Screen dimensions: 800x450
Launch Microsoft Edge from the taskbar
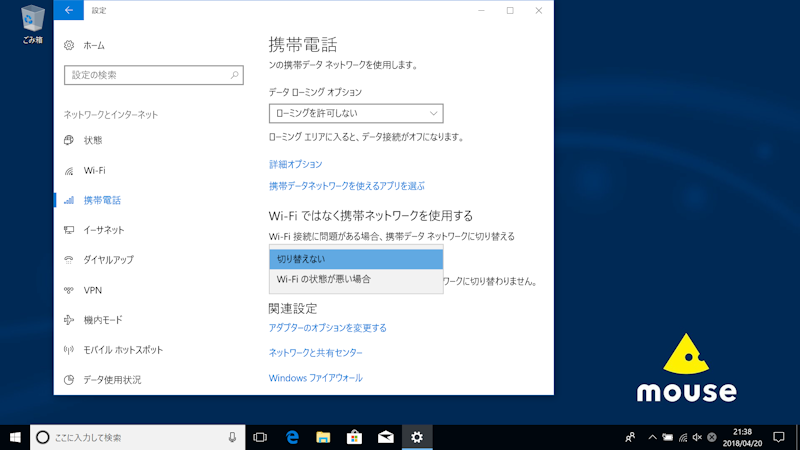(293, 437)
